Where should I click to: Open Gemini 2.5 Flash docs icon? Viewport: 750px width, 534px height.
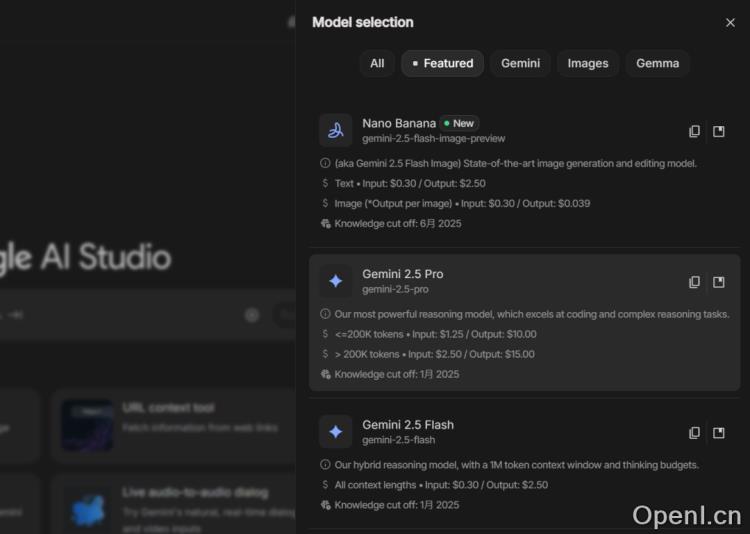[718, 433]
